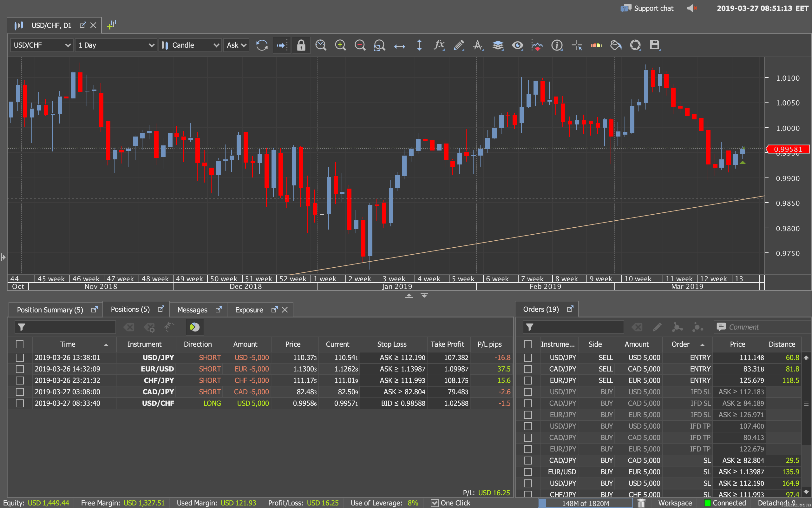Click the chart refresh icon
The image size is (812, 508).
click(262, 45)
